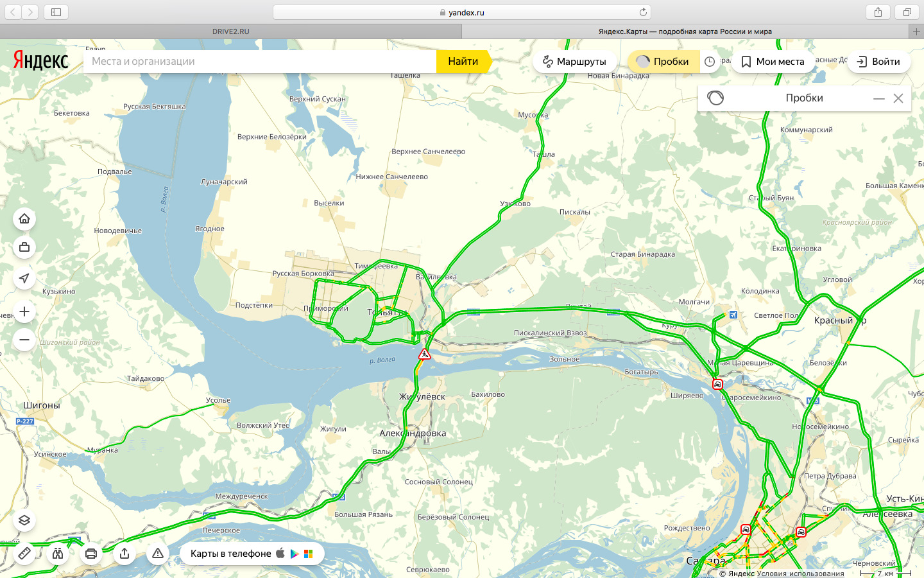
Task: Zoom in with the plus button
Action: [x=24, y=311]
